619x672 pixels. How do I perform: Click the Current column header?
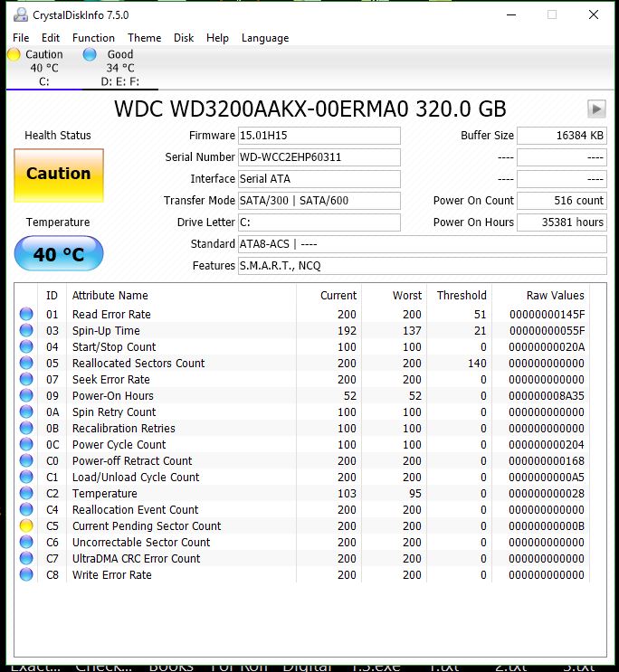(329, 295)
